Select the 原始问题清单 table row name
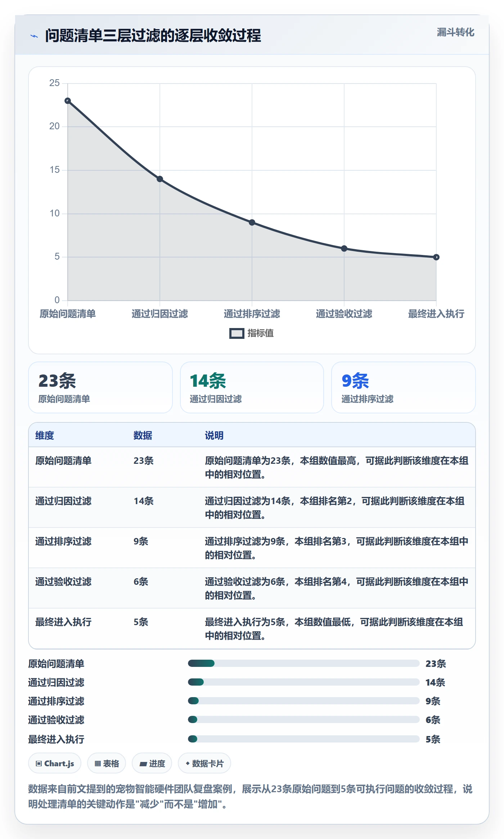This screenshot has height=839, width=504. coord(63,461)
